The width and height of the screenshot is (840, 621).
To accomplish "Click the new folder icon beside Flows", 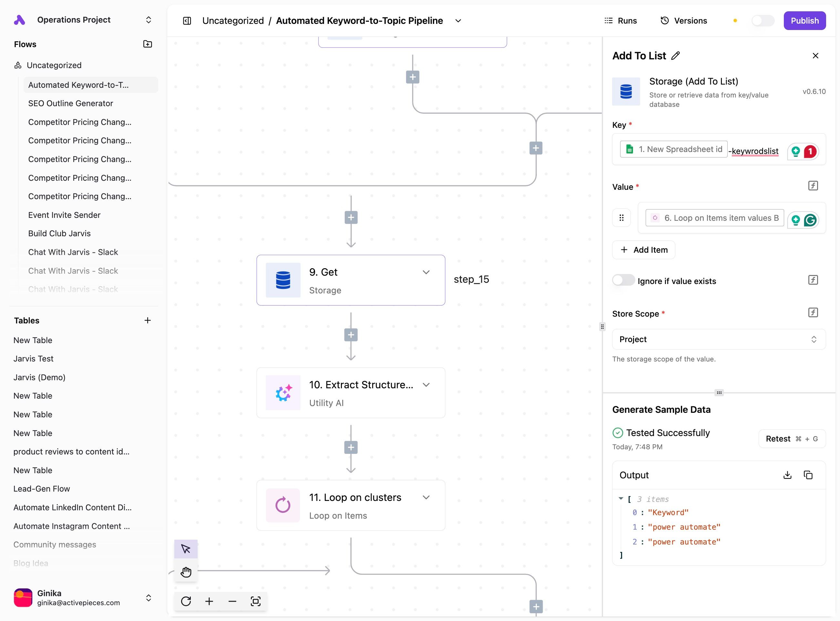I will tap(148, 44).
